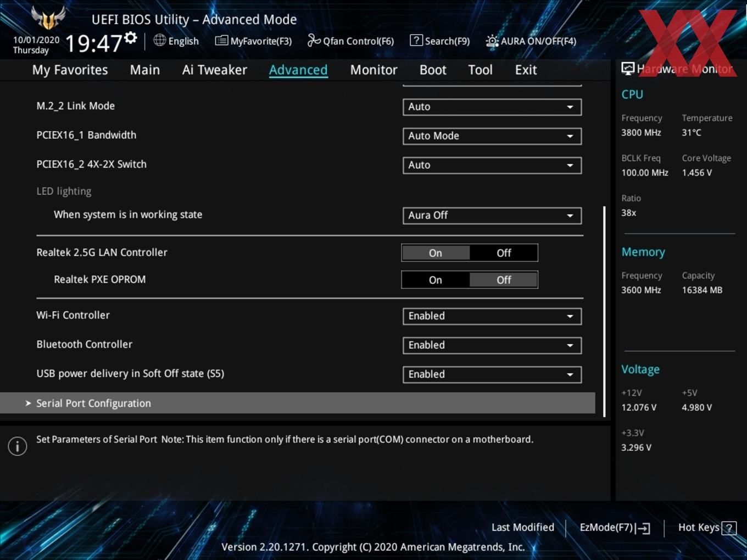747x560 pixels.
Task: Open the Wi-Fi Controller dropdown
Action: (x=492, y=316)
